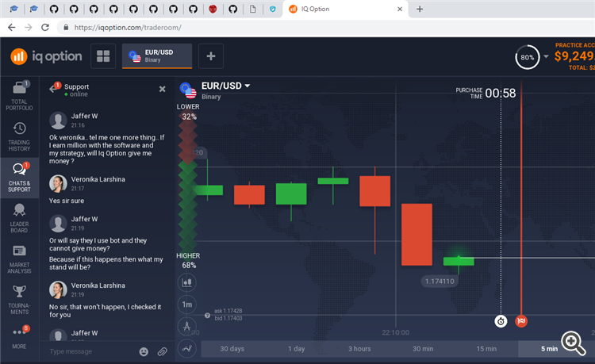The height and width of the screenshot is (364, 595).
Task: Click the site lock icon in address bar
Action: [x=66, y=27]
